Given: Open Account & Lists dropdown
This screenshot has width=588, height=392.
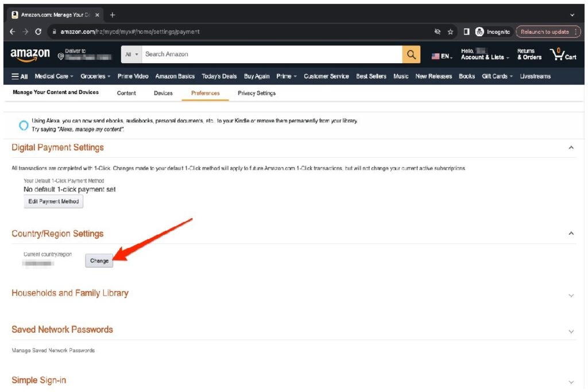Looking at the screenshot, I should pos(485,55).
